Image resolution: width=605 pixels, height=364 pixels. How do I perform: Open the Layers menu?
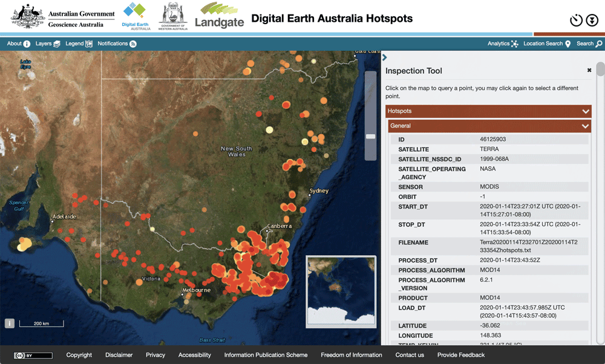[x=48, y=44]
